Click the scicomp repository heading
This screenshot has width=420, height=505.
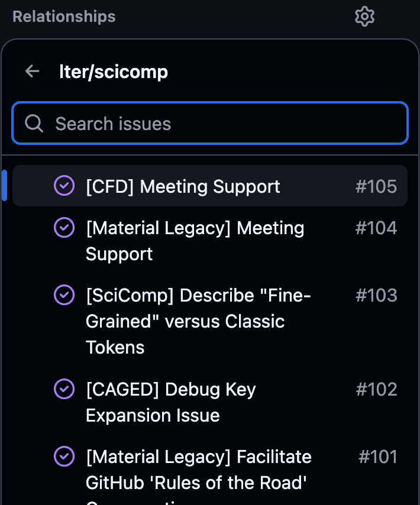pyautogui.click(x=114, y=72)
